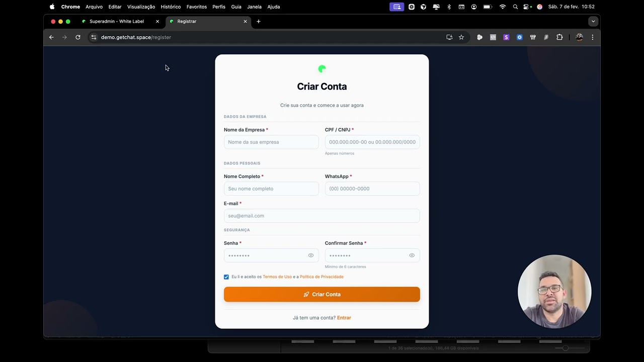Open Wi-Fi status in menu bar
Viewport: 644px width, 362px height.
502,7
